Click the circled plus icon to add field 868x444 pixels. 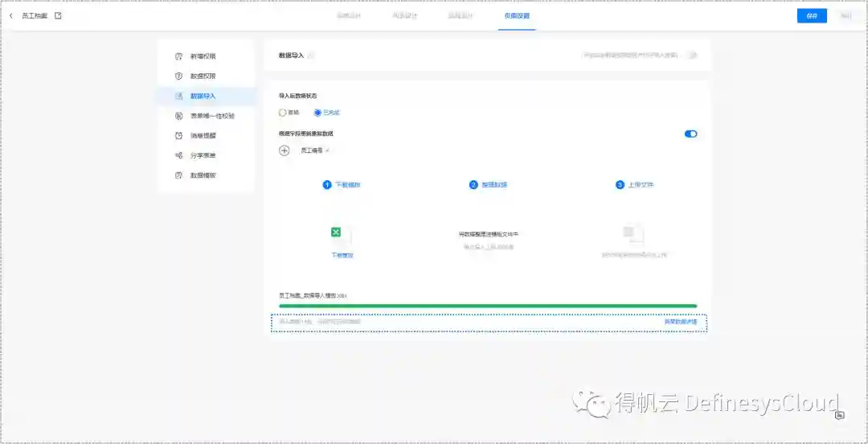click(285, 150)
